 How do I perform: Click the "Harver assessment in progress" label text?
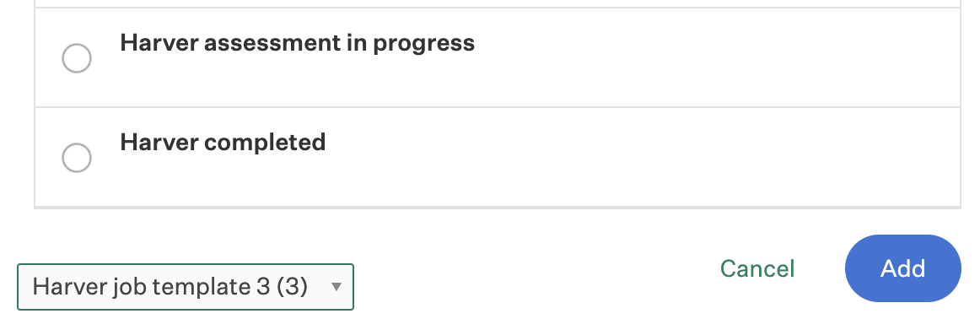[298, 42]
